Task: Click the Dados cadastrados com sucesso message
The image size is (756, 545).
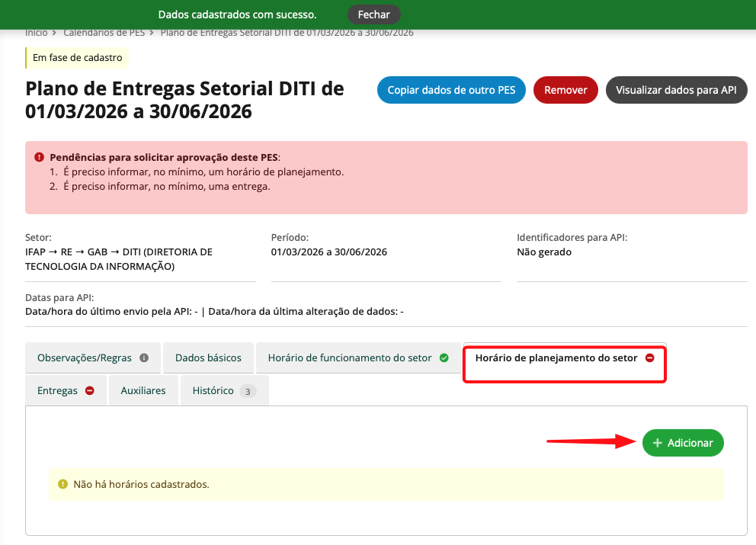Action: [x=237, y=14]
